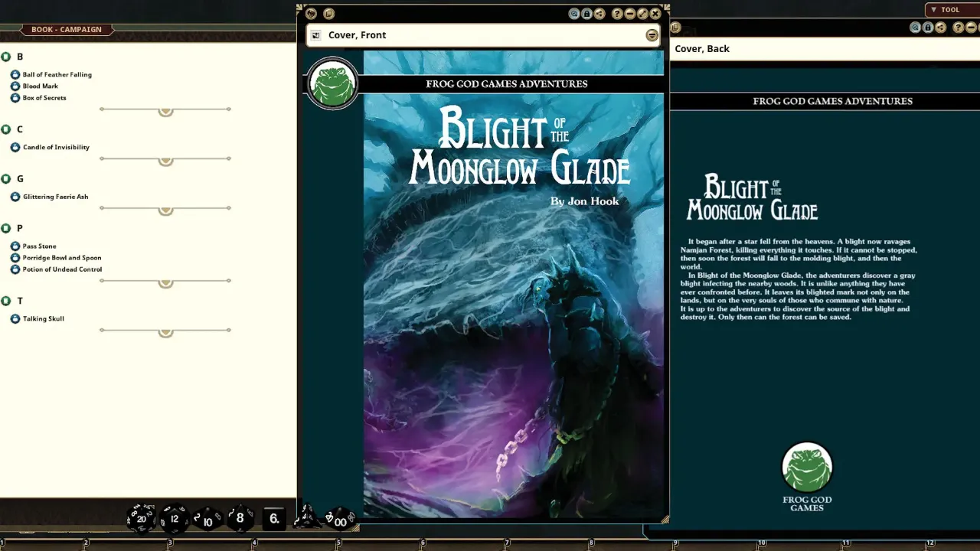Click the back cover FROG GOD GAMES ADVENTURES header

[833, 101]
